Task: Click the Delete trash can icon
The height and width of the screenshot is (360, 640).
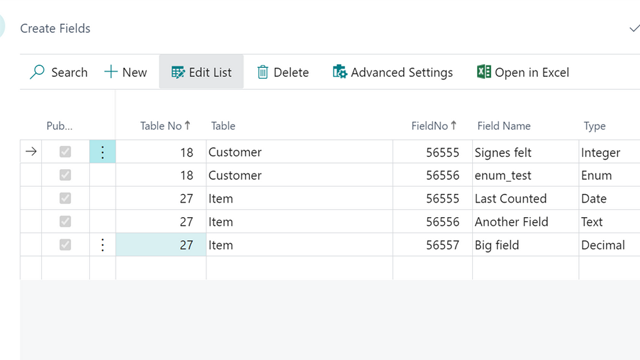Action: [262, 72]
